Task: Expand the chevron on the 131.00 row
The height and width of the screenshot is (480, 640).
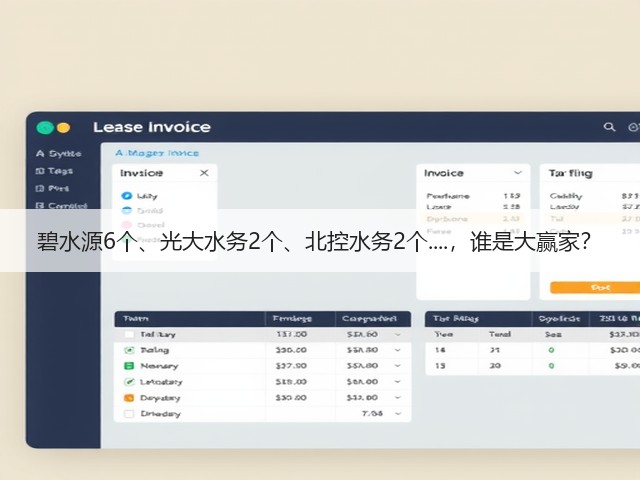Action: click(x=398, y=334)
